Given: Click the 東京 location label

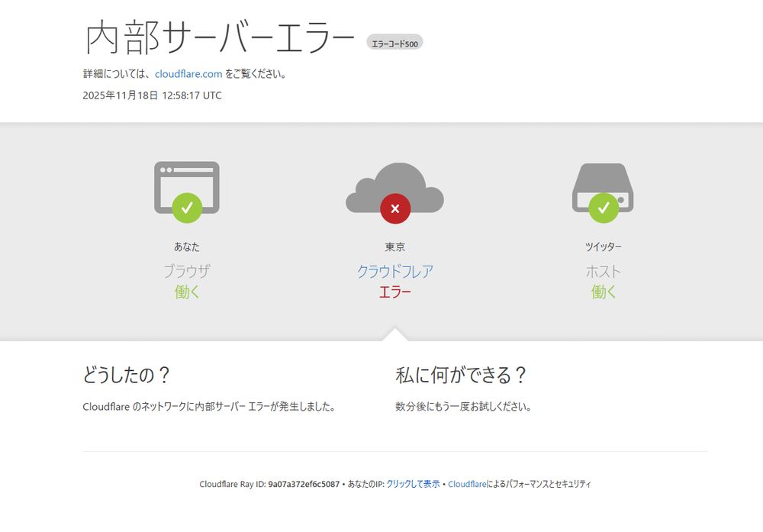Looking at the screenshot, I should (x=395, y=247).
